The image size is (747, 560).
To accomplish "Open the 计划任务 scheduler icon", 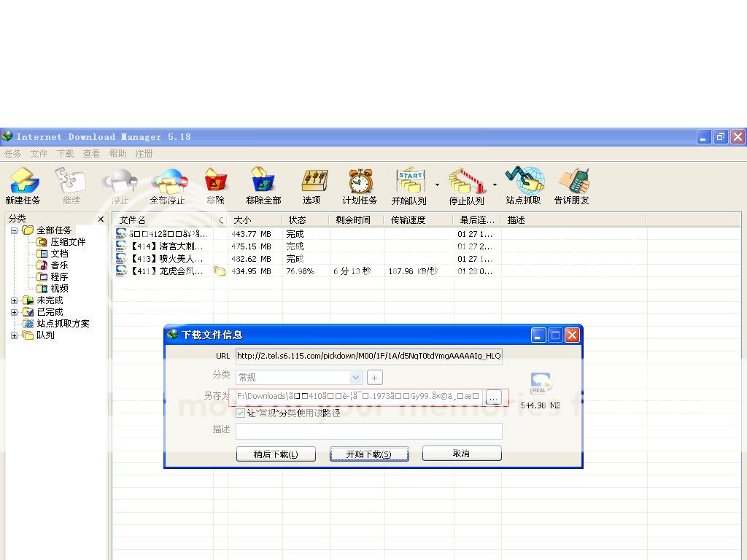I will (360, 181).
